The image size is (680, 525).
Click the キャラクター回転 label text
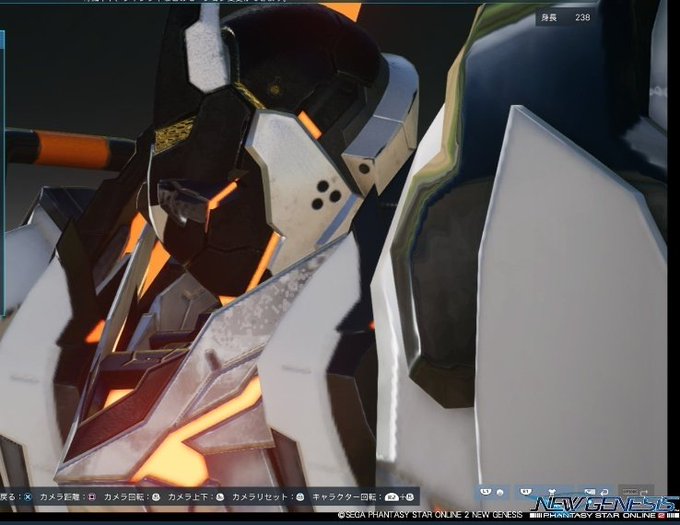pos(344,497)
